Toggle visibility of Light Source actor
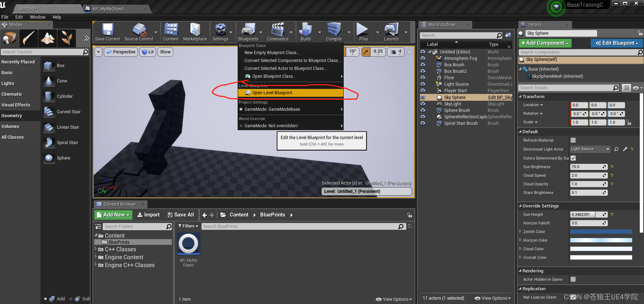This screenshot has height=304, width=644. coord(423,84)
